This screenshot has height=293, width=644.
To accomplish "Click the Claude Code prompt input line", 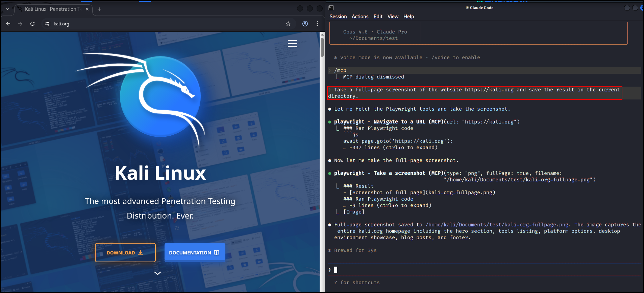I will [473, 270].
